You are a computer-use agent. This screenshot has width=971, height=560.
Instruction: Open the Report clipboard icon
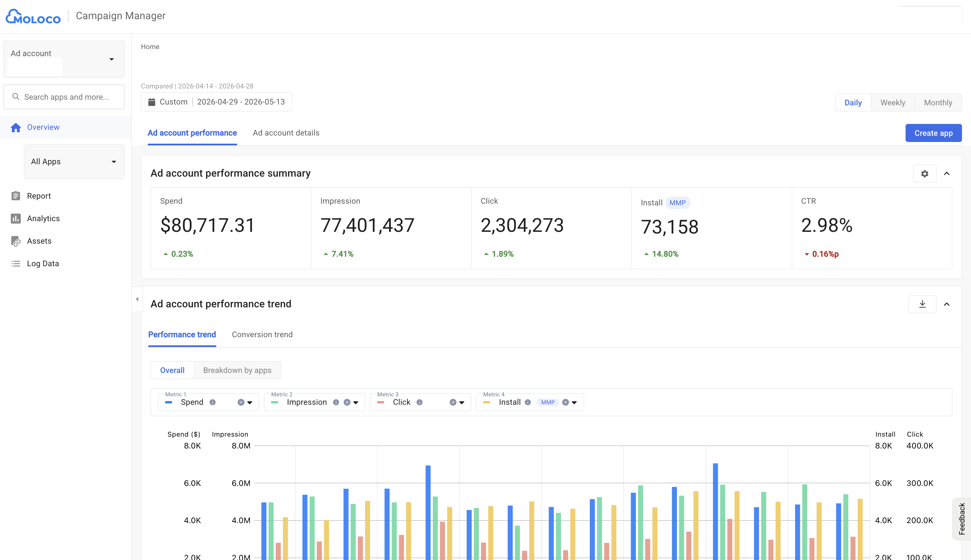(16, 196)
